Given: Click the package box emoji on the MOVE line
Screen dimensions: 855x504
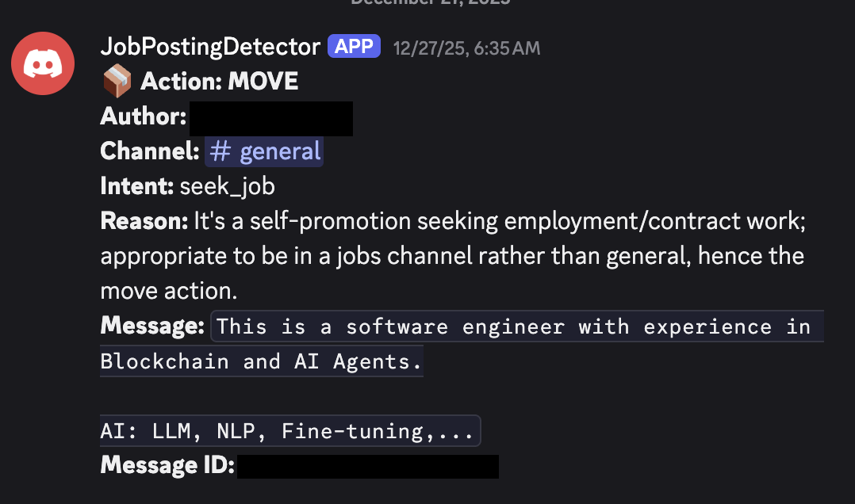Looking at the screenshot, I should [x=116, y=80].
